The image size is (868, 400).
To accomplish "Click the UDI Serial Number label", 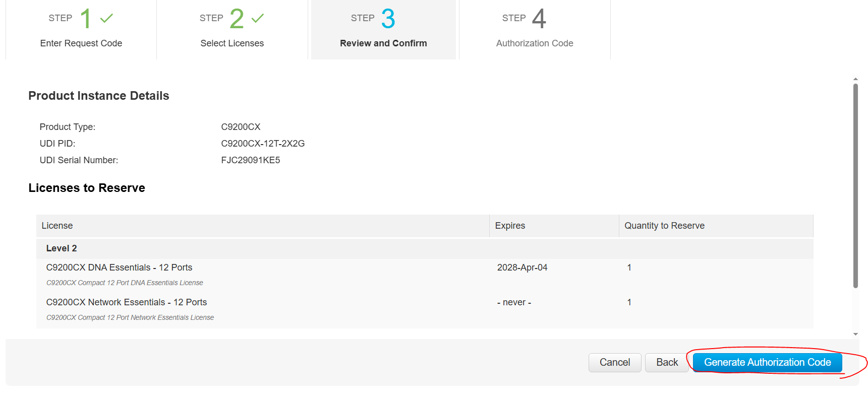I will [79, 160].
